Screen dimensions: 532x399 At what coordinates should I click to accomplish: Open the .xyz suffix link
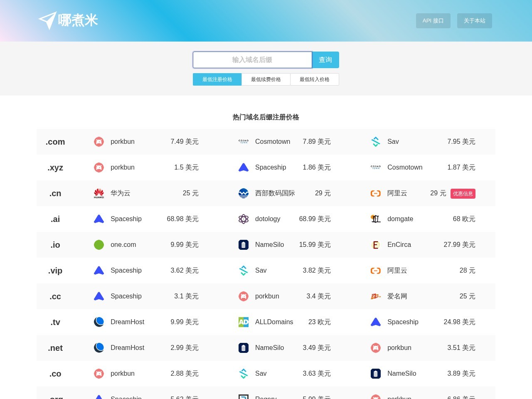(x=55, y=167)
